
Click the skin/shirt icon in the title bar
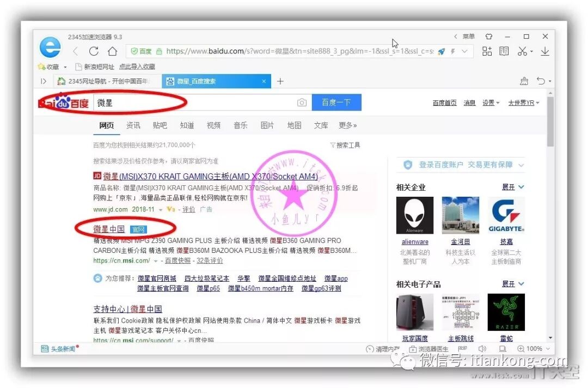pyautogui.click(x=488, y=37)
